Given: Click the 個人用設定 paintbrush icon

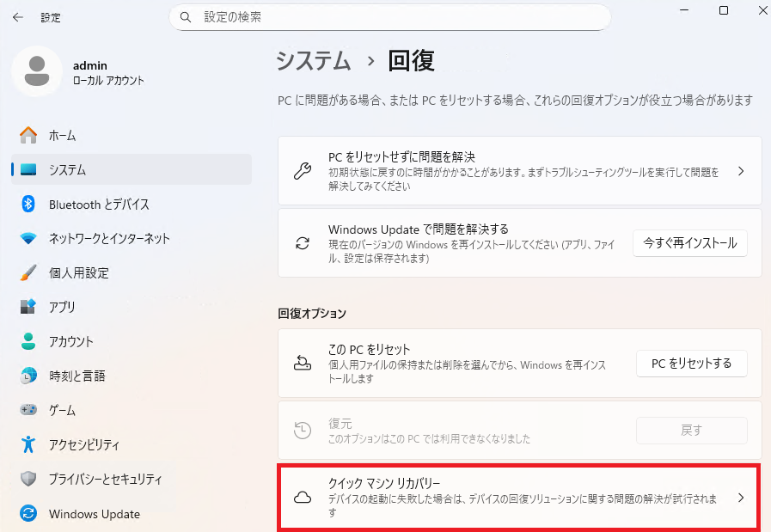Looking at the screenshot, I should pos(28,272).
